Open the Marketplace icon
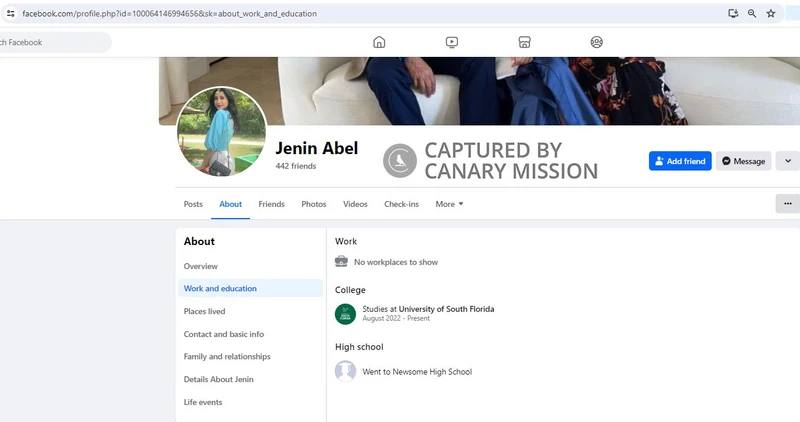This screenshot has width=800, height=422. pos(524,42)
